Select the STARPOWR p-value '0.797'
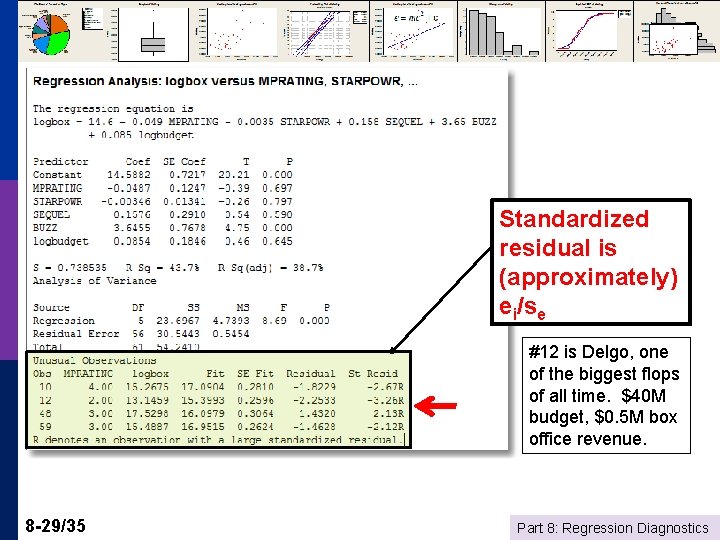This screenshot has height=540, width=720. (277, 202)
